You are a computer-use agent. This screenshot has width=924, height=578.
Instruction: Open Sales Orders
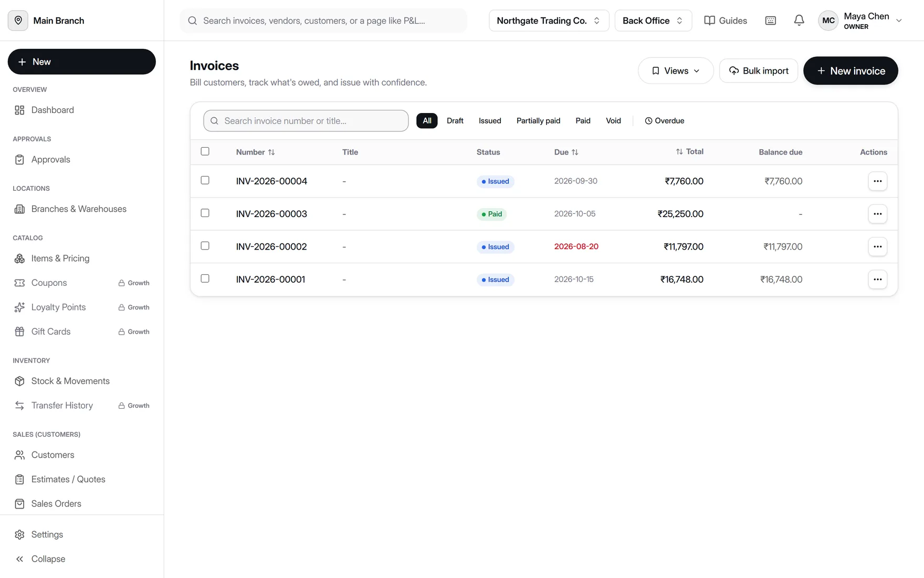point(82,503)
